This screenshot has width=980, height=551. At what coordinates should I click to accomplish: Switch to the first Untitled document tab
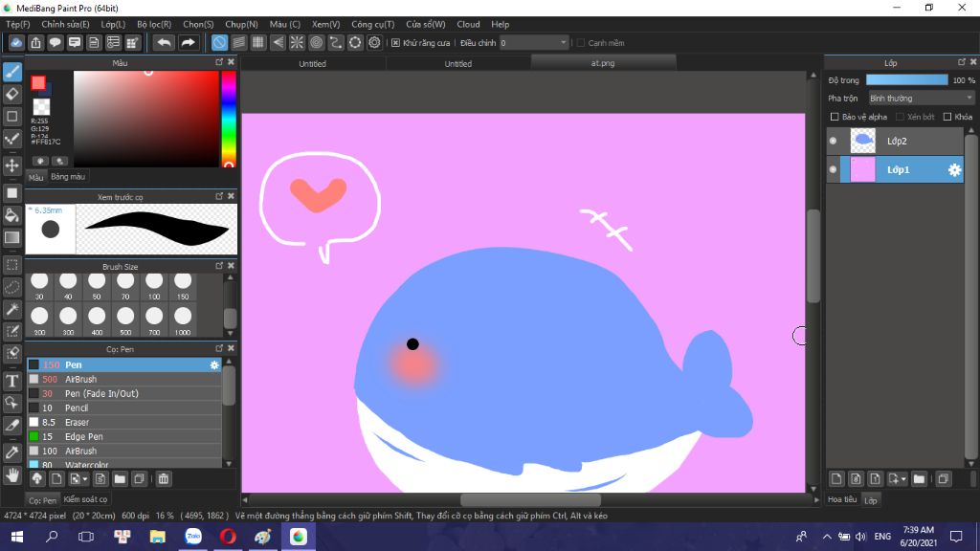(312, 64)
